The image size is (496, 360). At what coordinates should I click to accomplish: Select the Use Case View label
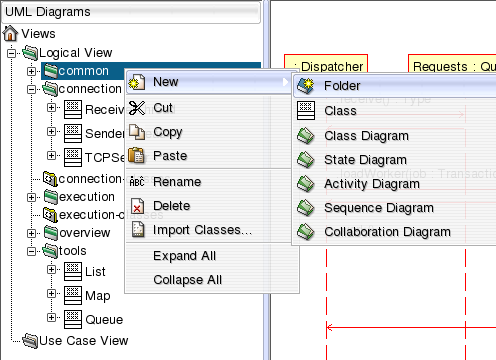coord(84,341)
